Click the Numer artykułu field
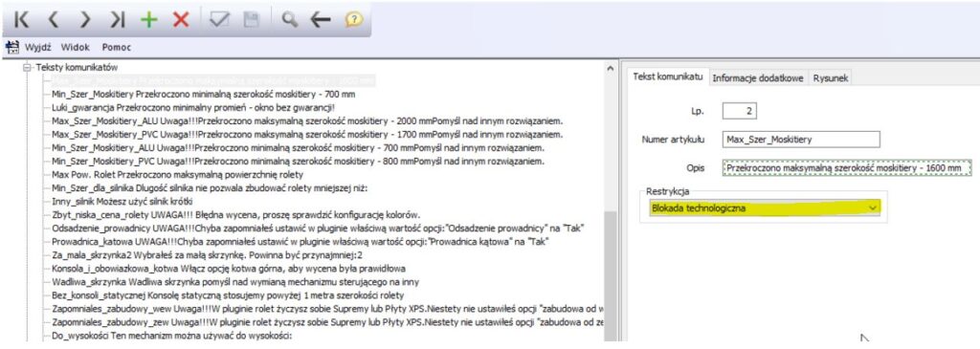 pyautogui.click(x=800, y=140)
